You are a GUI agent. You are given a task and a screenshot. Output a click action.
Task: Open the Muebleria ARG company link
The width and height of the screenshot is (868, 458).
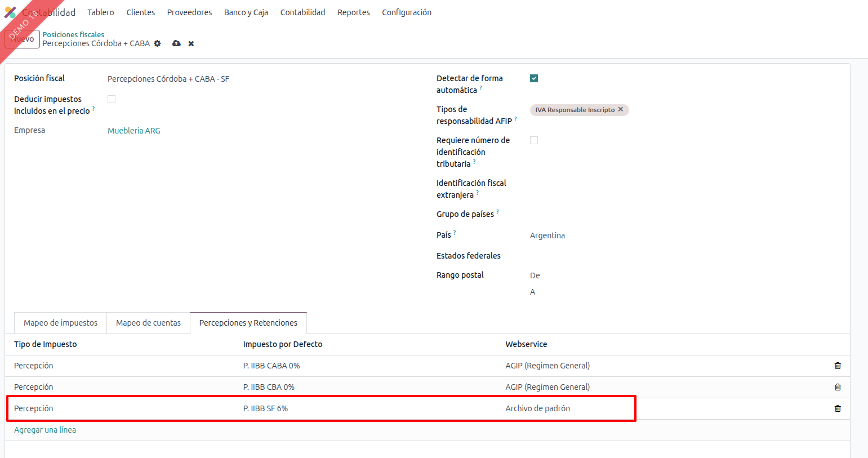[134, 131]
